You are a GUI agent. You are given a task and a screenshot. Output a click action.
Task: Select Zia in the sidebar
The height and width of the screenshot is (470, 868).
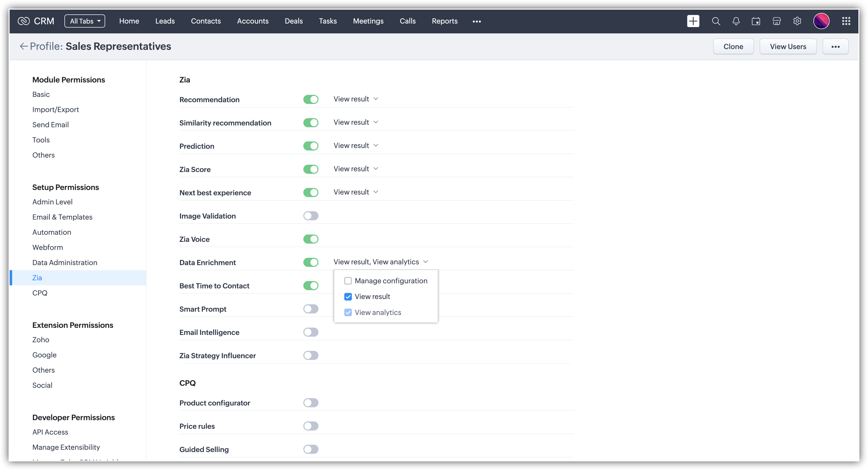tap(78, 278)
